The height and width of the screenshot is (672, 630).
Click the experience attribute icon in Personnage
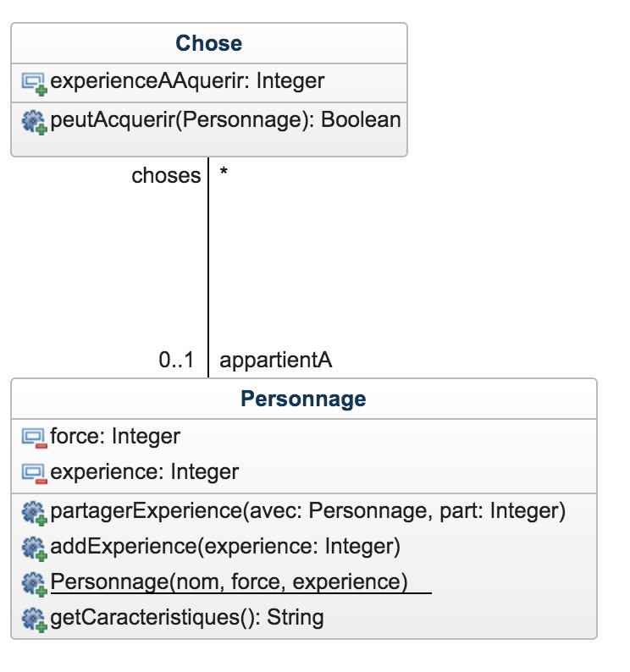(x=33, y=472)
